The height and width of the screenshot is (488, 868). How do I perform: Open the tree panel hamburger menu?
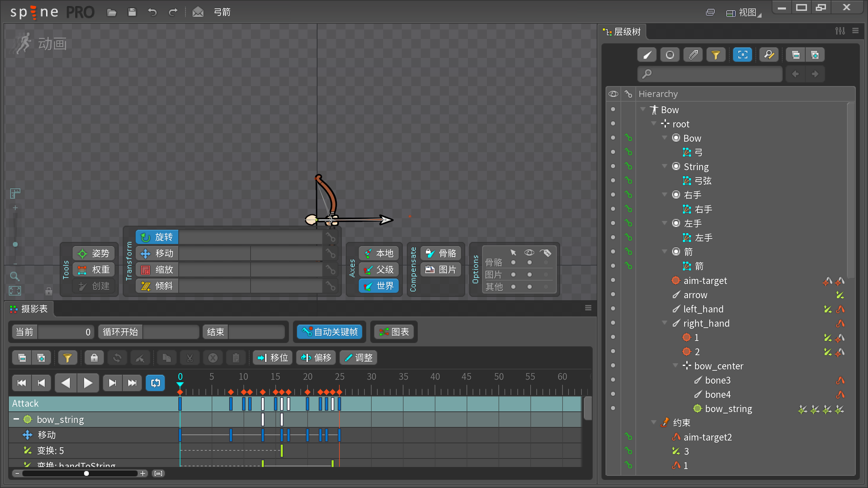855,31
